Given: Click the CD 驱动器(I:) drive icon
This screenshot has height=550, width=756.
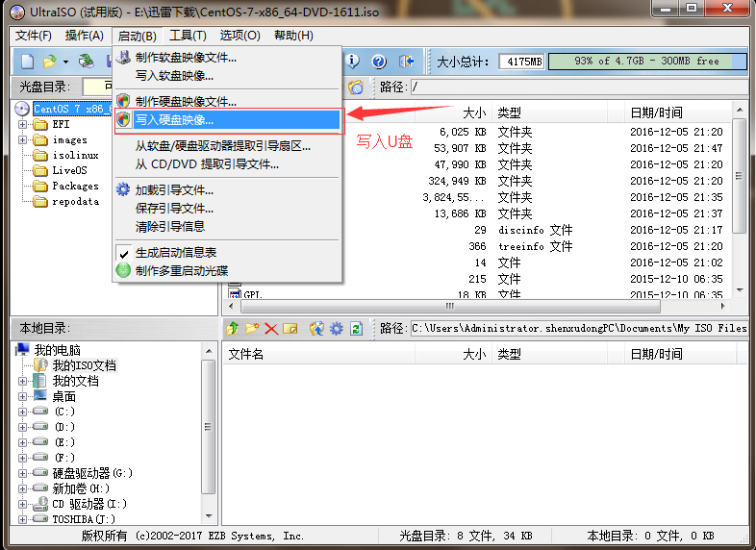Looking at the screenshot, I should [x=40, y=504].
